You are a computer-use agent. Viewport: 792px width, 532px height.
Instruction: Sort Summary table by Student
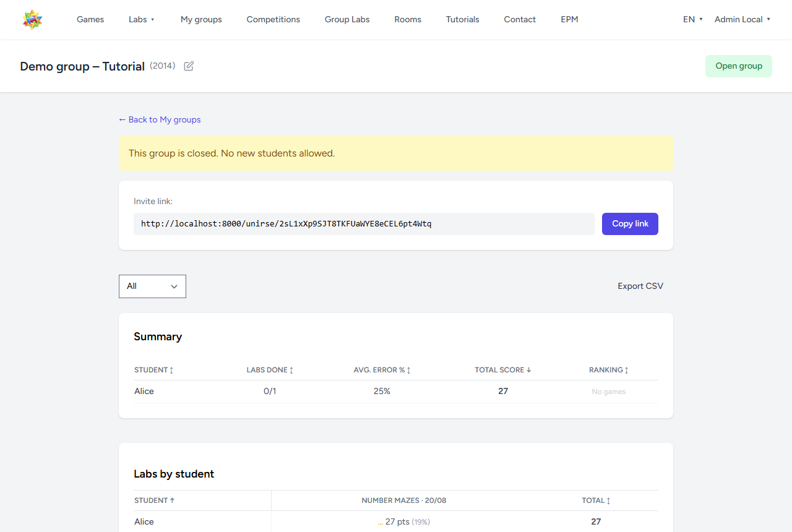click(154, 370)
